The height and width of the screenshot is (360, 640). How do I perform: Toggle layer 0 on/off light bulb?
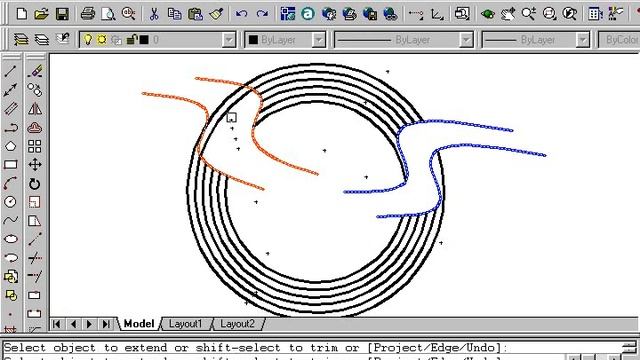click(87, 40)
